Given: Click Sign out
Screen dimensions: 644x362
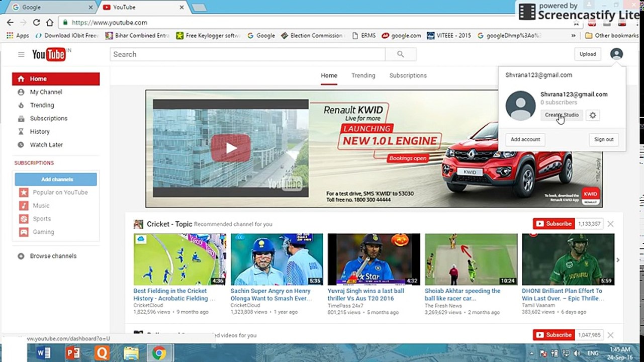Looking at the screenshot, I should pyautogui.click(x=604, y=139).
